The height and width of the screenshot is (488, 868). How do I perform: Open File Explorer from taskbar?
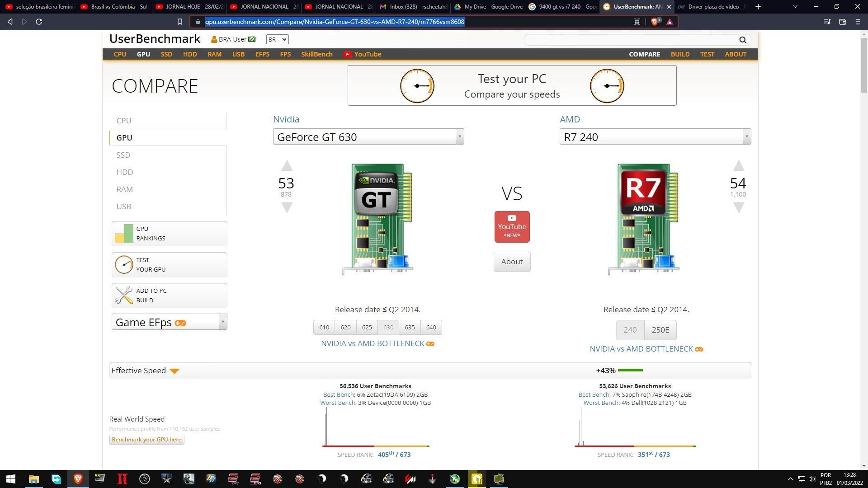[x=34, y=479]
